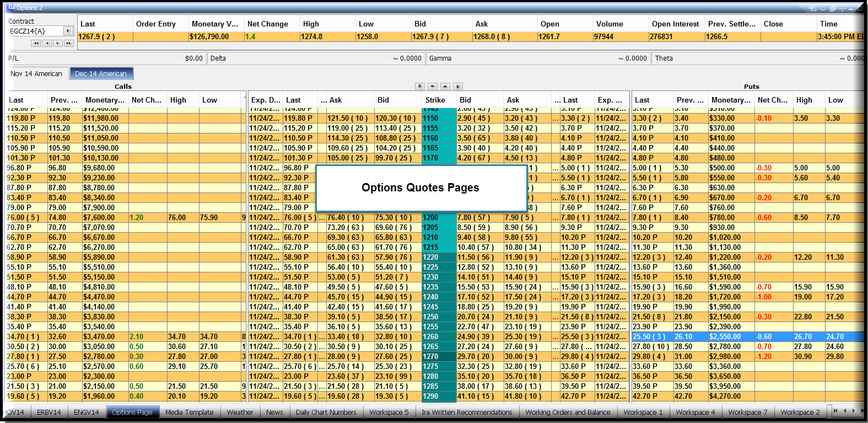
Task: Select the 1150 strike cell
Action: pos(439,118)
